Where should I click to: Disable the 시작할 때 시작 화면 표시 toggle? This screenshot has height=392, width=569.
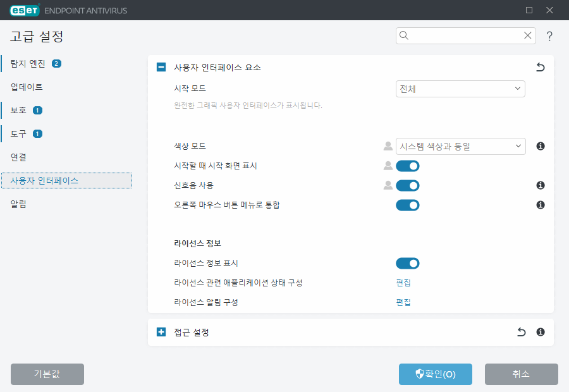(407, 166)
